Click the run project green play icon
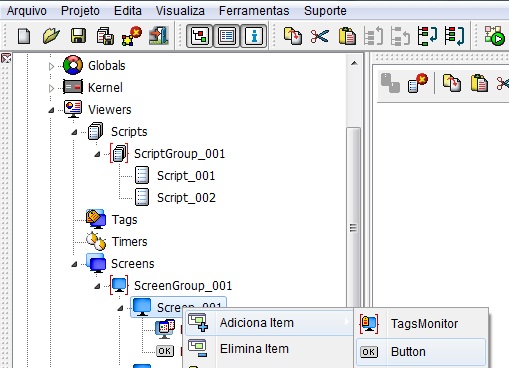The image size is (509, 368). (494, 36)
